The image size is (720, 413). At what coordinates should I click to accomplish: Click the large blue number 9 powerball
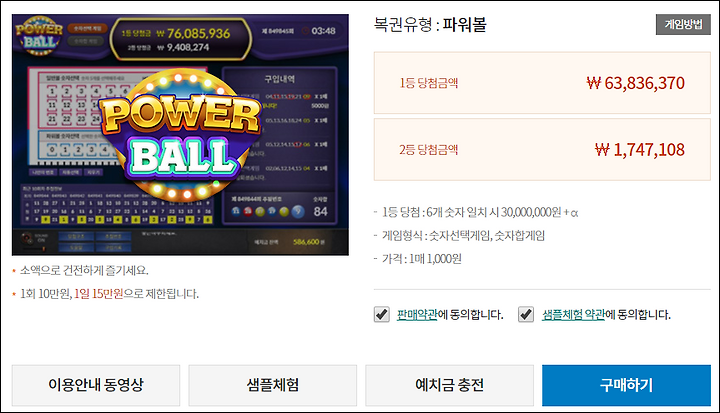pyautogui.click(x=298, y=212)
